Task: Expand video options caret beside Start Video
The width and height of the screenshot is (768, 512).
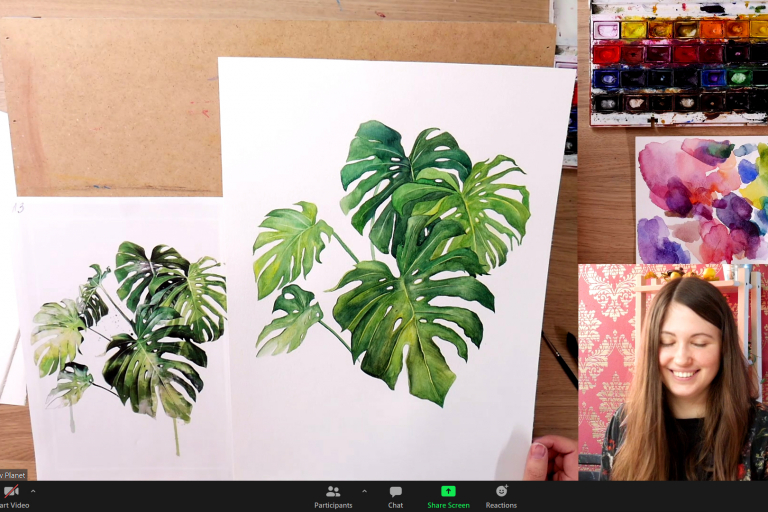Action: (x=33, y=491)
